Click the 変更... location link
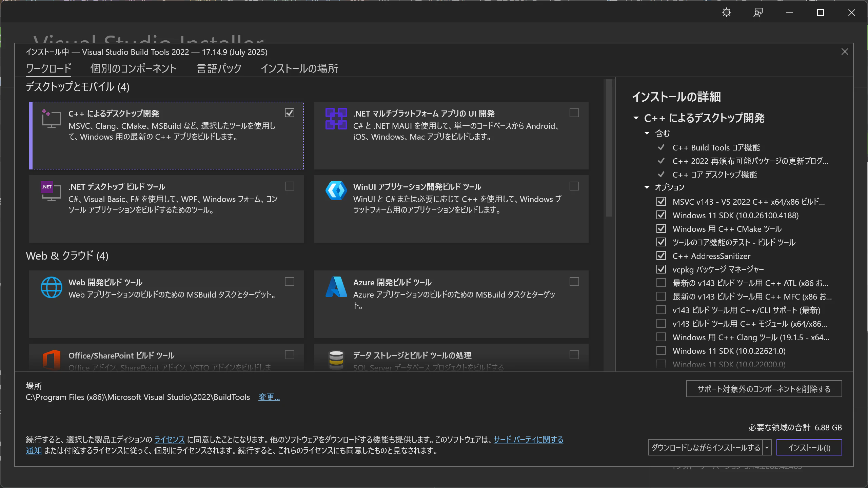The height and width of the screenshot is (488, 868). pos(269,397)
